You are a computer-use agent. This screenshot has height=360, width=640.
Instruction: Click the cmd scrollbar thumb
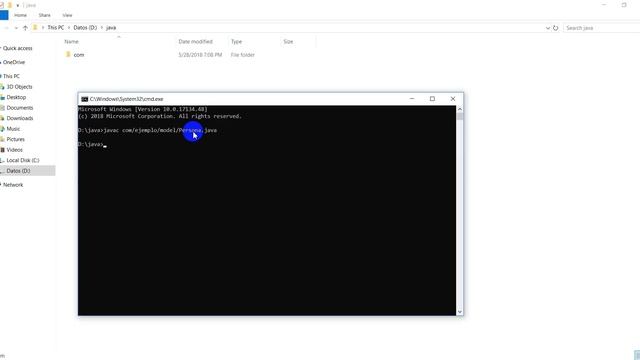pos(460,116)
